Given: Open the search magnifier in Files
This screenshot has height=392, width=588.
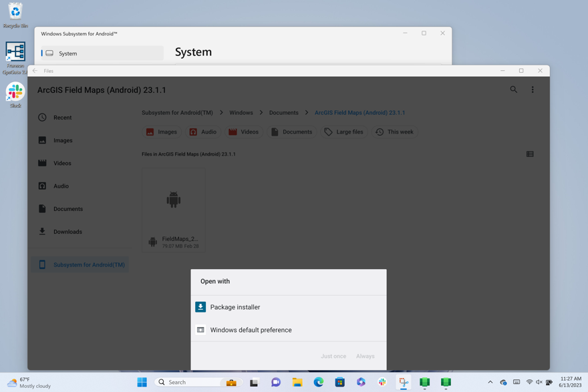Looking at the screenshot, I should tap(513, 89).
